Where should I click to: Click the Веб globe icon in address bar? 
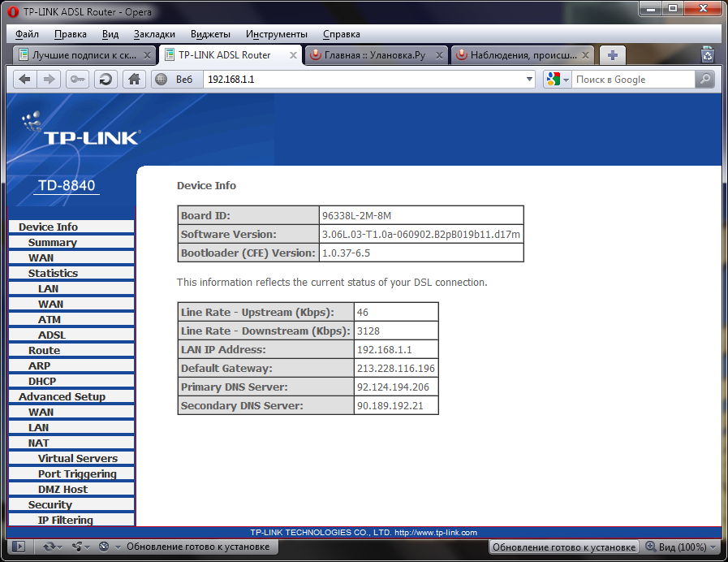[x=162, y=80]
